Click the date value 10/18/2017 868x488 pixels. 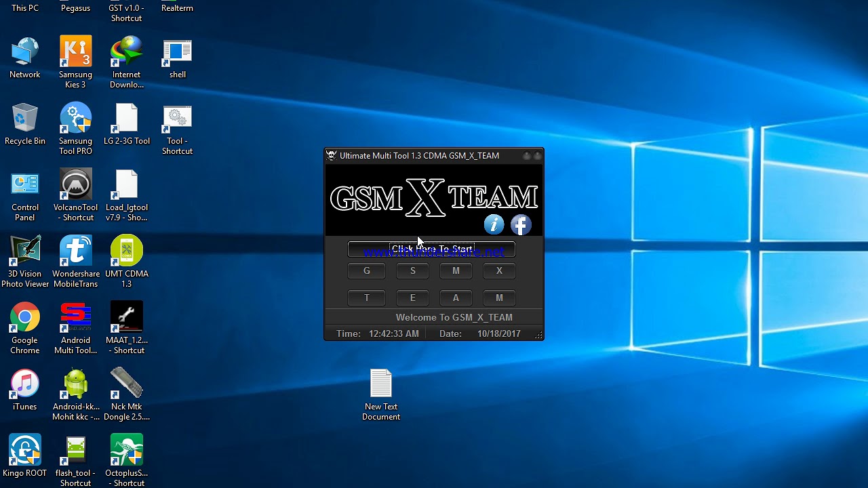pyautogui.click(x=498, y=334)
